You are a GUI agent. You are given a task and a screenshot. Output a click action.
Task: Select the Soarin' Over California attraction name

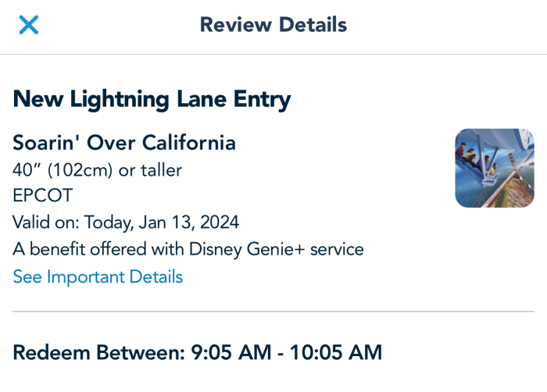click(x=124, y=143)
